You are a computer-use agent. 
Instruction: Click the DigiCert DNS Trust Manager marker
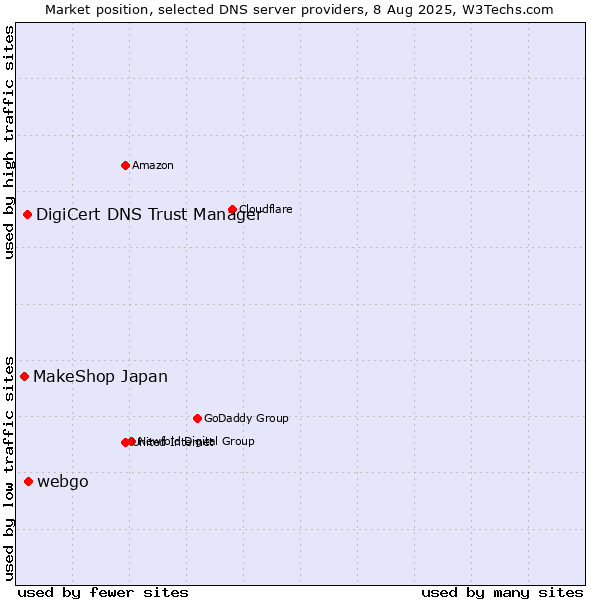click(27, 214)
